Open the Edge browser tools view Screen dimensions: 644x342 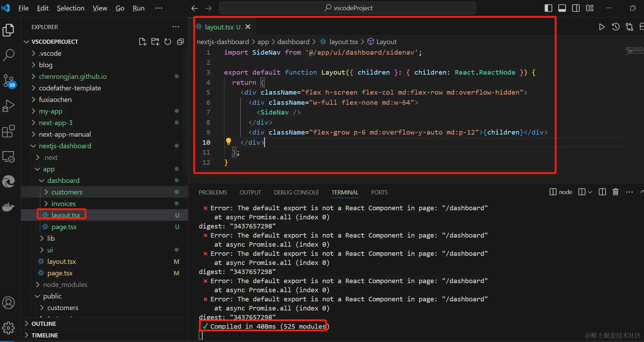8,182
